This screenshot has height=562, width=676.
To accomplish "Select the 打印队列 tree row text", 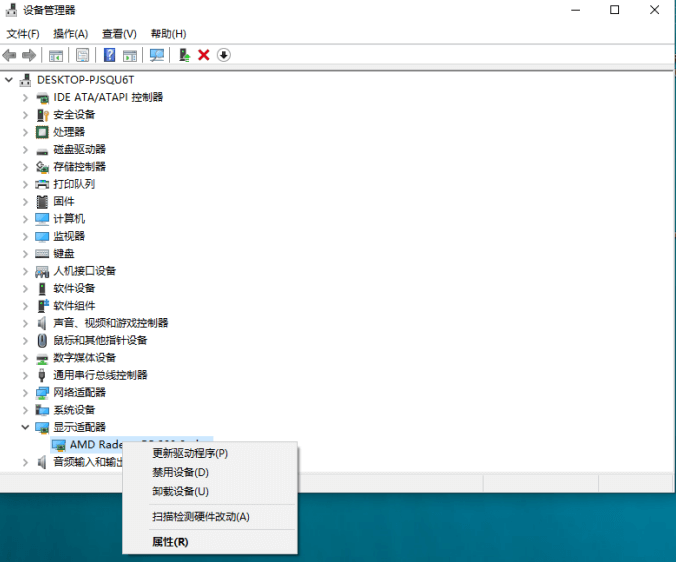I will click(x=74, y=184).
